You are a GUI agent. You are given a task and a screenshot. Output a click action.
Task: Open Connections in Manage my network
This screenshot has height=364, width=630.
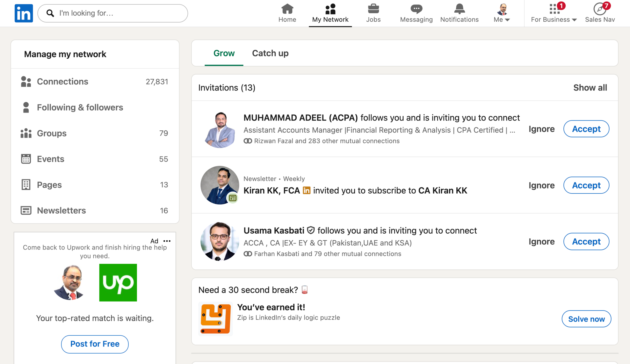coord(63,81)
